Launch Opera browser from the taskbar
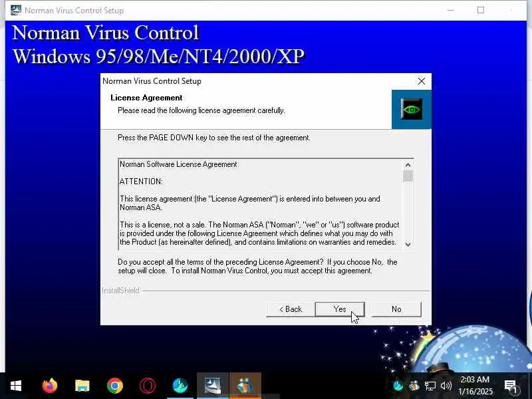The width and height of the screenshot is (532, 399). coord(148,386)
